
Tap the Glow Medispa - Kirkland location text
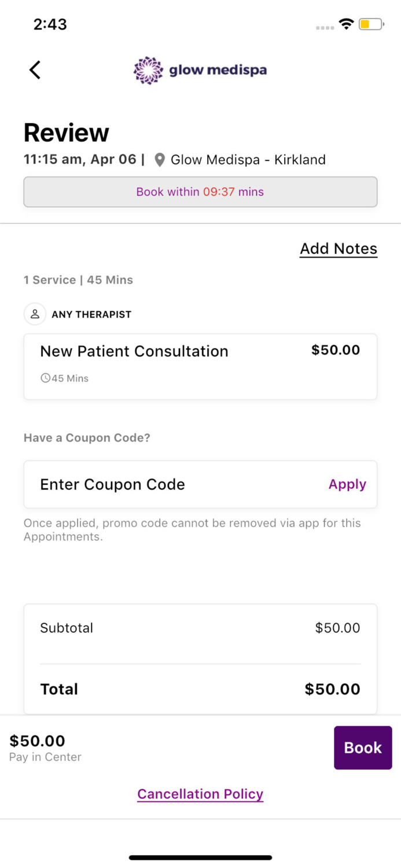[x=248, y=160]
